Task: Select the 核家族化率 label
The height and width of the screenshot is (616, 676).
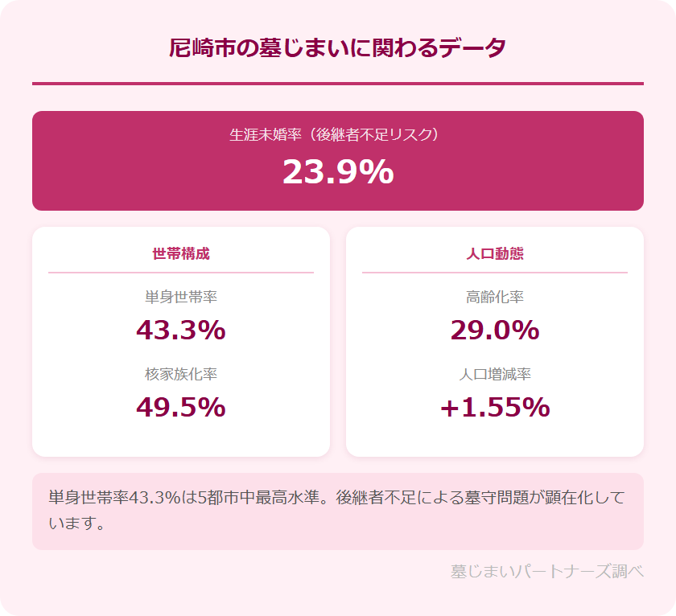Action: coord(181,374)
